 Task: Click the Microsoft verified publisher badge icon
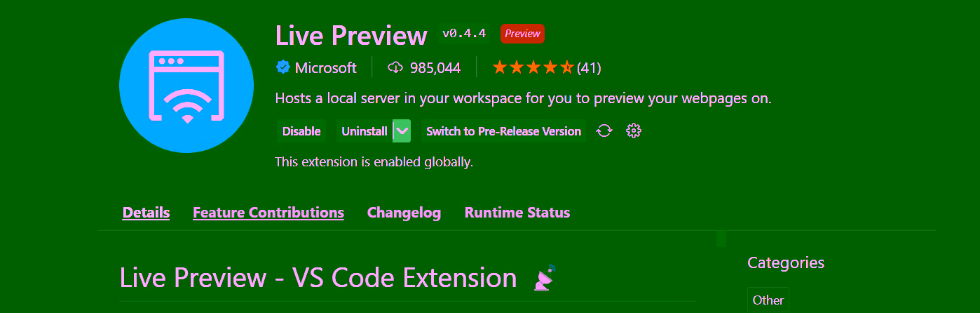283,67
